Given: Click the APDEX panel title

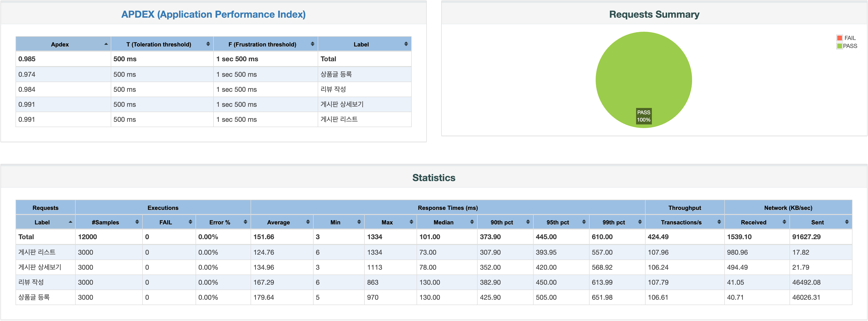Looking at the screenshot, I should (x=213, y=15).
